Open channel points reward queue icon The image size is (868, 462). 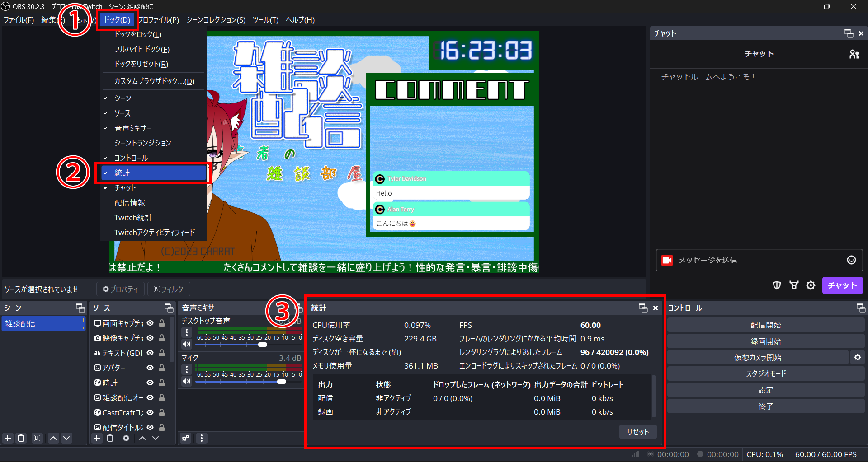coord(794,285)
